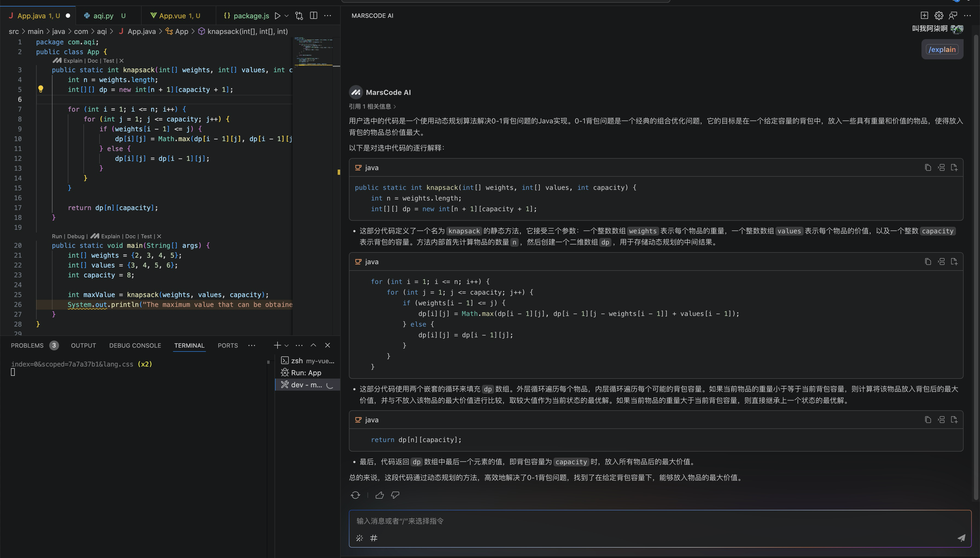Click the Run Java play icon
980x558 pixels.
[x=278, y=16]
